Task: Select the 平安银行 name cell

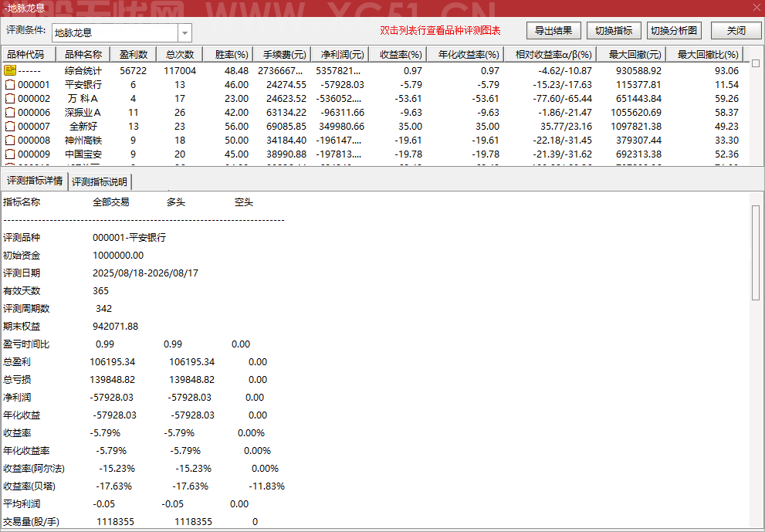Action: [83, 84]
